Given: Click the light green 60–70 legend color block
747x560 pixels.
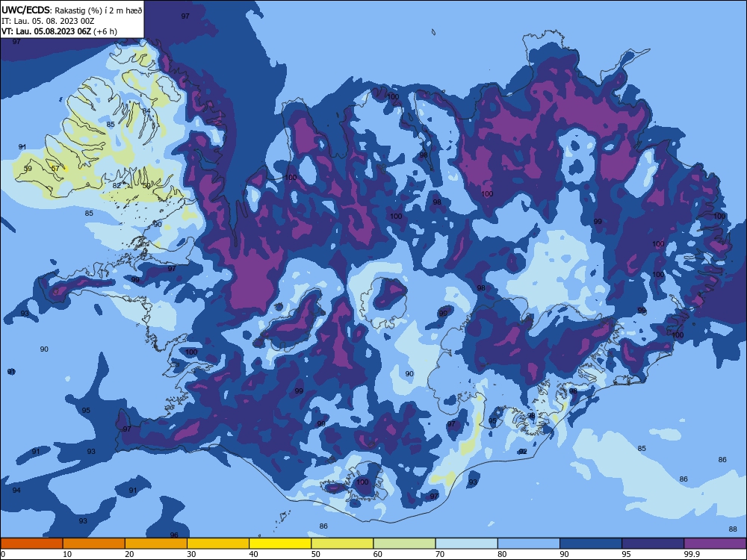Looking at the screenshot, I should pos(404,544).
